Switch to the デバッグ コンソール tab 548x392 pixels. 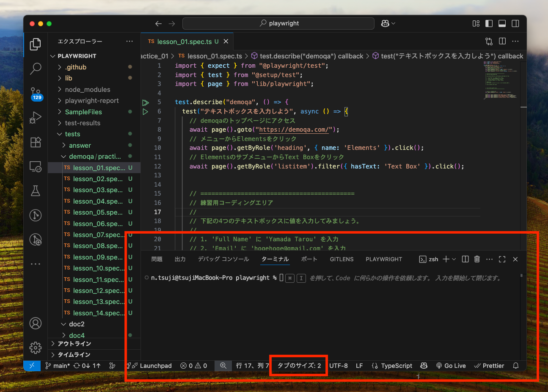223,259
